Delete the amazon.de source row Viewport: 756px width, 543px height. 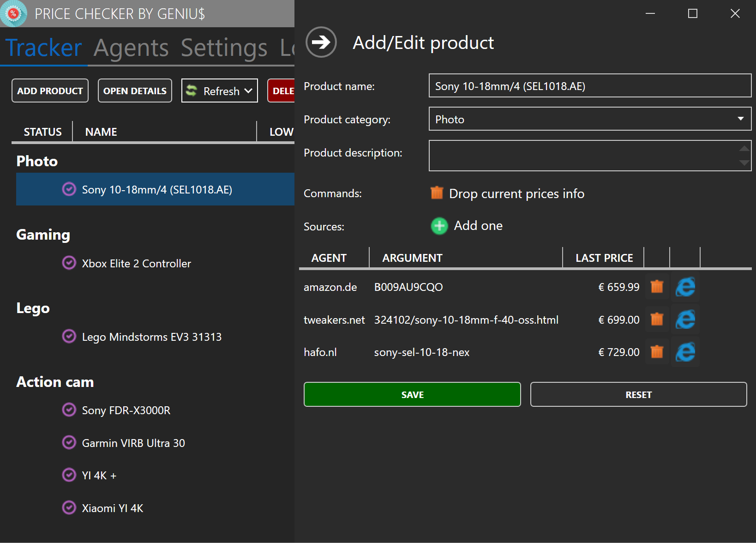coord(657,287)
